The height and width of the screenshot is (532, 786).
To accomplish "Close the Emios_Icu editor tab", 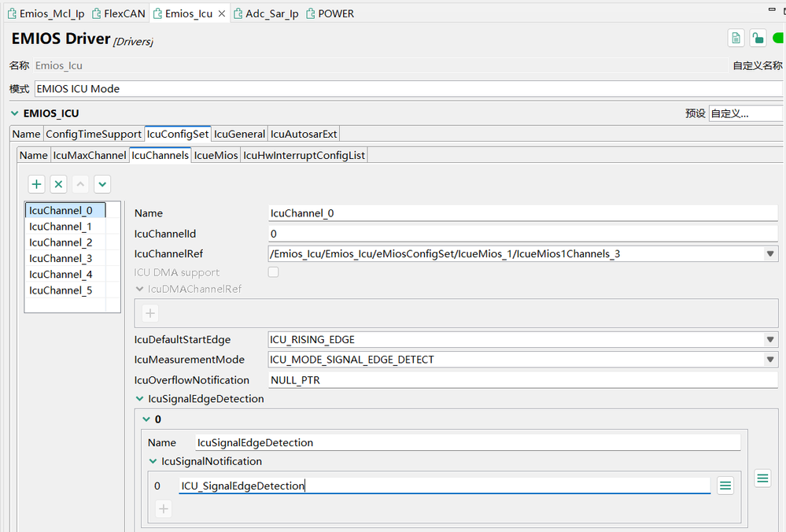I will (x=221, y=13).
